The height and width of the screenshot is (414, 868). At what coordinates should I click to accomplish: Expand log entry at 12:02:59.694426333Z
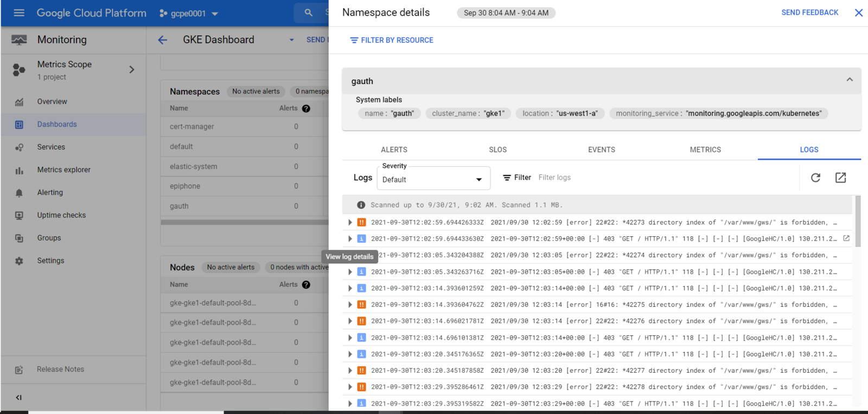pyautogui.click(x=350, y=222)
